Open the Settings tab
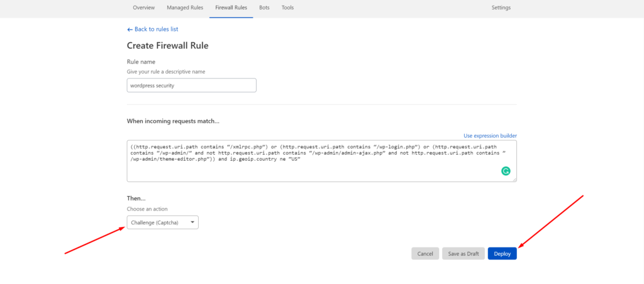 pos(501,8)
